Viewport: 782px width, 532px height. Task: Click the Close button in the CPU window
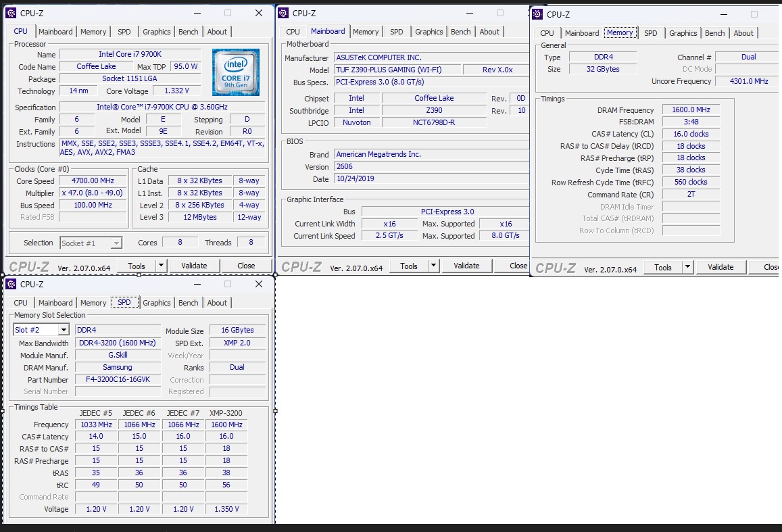point(247,266)
